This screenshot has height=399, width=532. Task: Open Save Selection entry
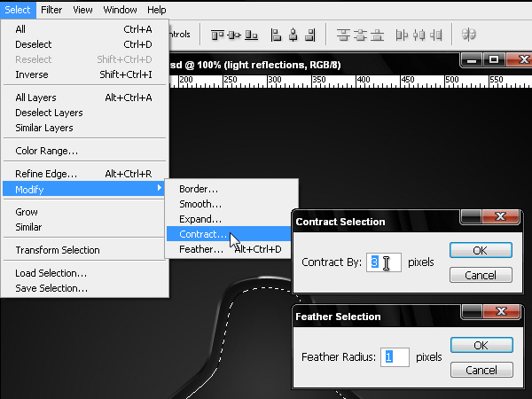pyautogui.click(x=84, y=288)
